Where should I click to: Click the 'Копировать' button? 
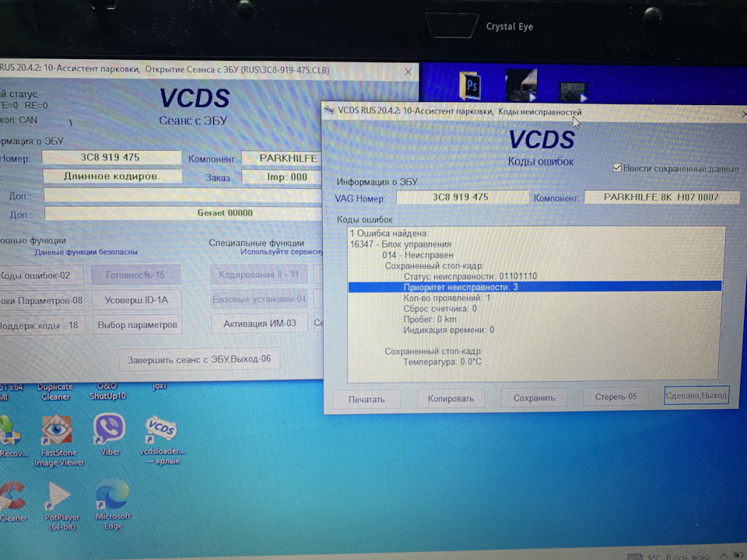(451, 398)
